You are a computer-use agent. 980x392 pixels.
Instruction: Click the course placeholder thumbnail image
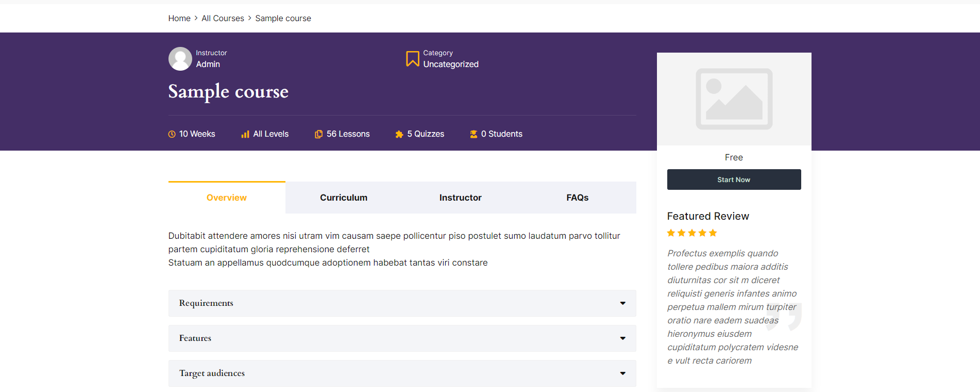pyautogui.click(x=734, y=99)
